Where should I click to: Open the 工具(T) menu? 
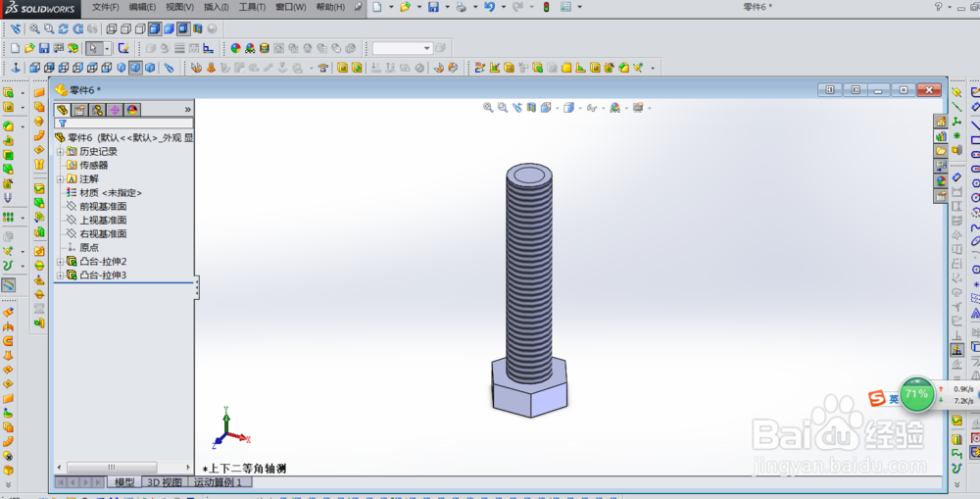point(253,7)
